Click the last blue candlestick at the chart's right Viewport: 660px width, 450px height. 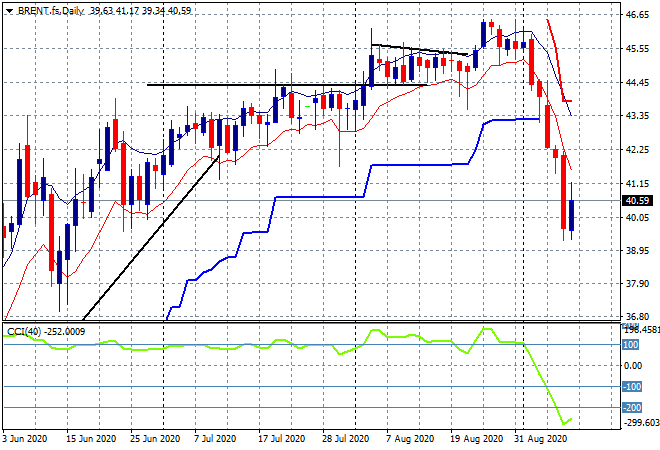coord(571,216)
